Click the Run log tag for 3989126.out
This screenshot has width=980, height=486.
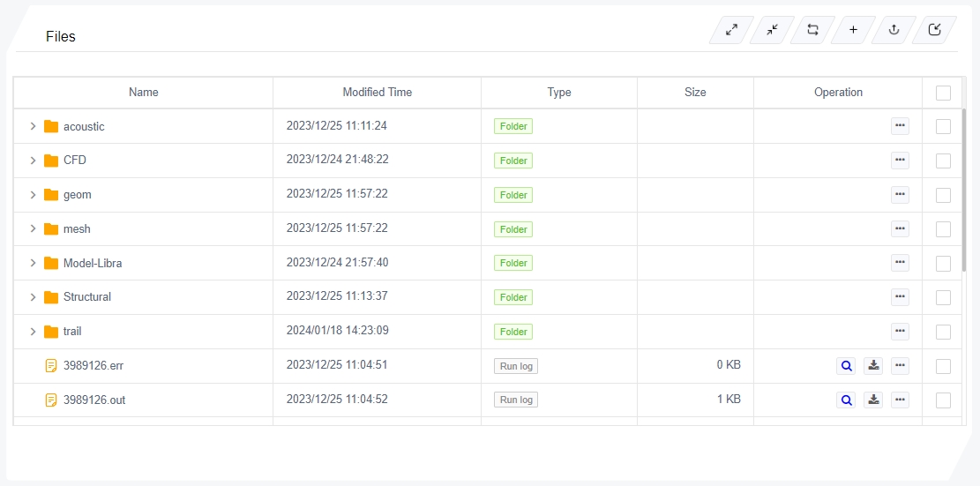(x=516, y=400)
